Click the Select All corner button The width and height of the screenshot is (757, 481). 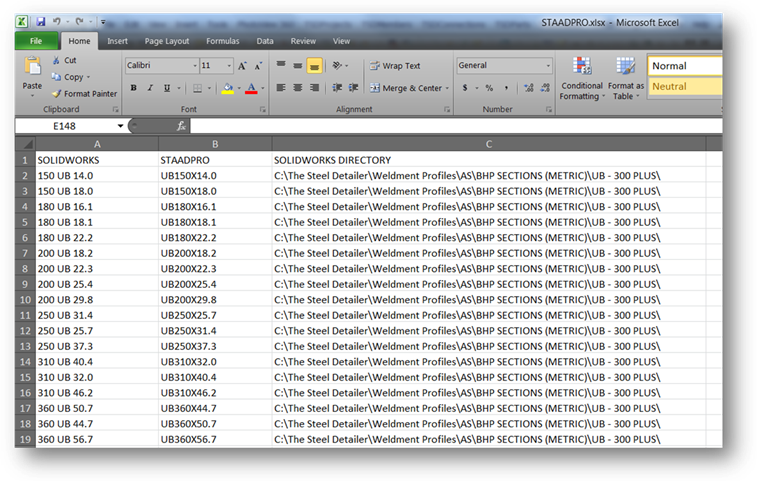point(25,144)
